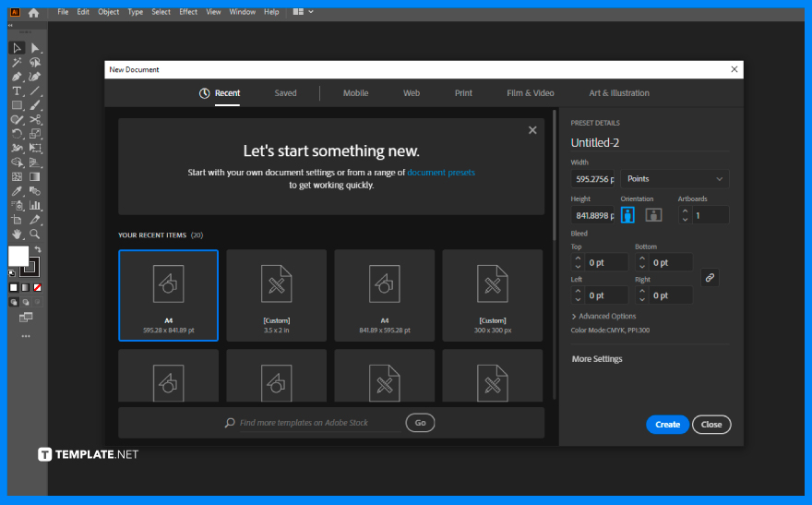Dismiss the welcome banner with X

pyautogui.click(x=532, y=130)
